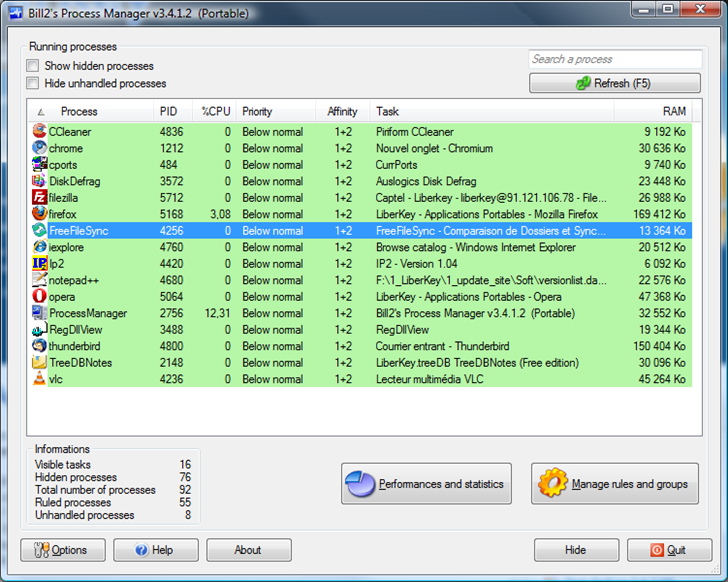
Task: Click the RegDllView process icon
Action: click(x=39, y=329)
